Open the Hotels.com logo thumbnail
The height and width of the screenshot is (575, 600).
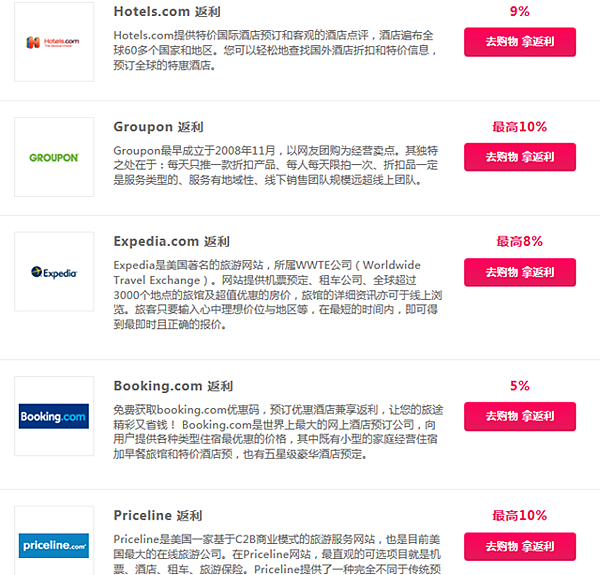click(x=54, y=42)
